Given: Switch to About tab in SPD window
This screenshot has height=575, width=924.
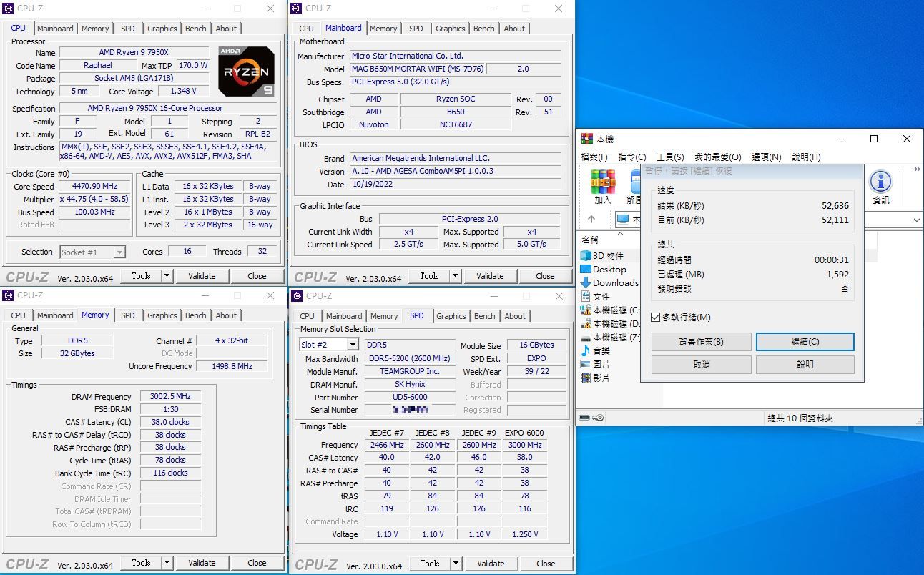Looking at the screenshot, I should click(x=515, y=316).
